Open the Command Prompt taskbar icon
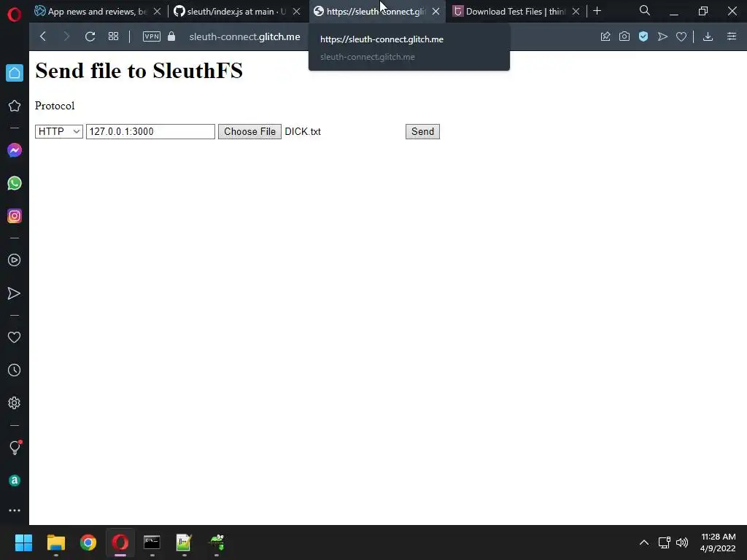Viewport: 747px width, 560px height. point(152,542)
